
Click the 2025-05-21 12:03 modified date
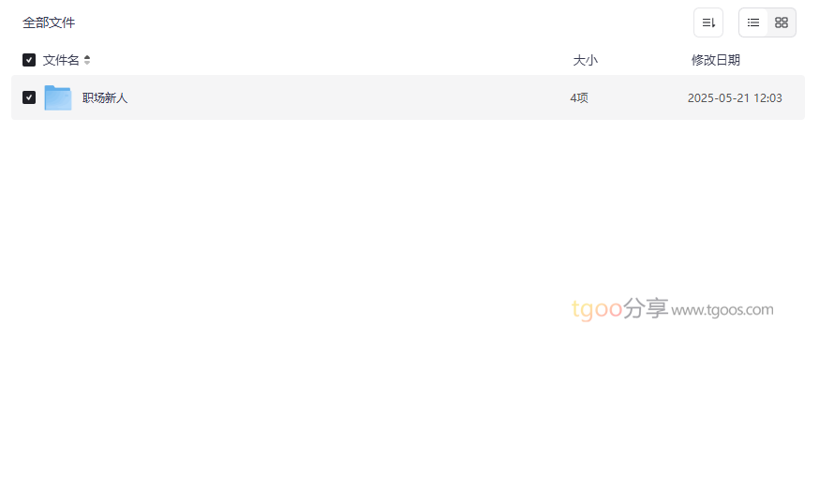click(735, 97)
